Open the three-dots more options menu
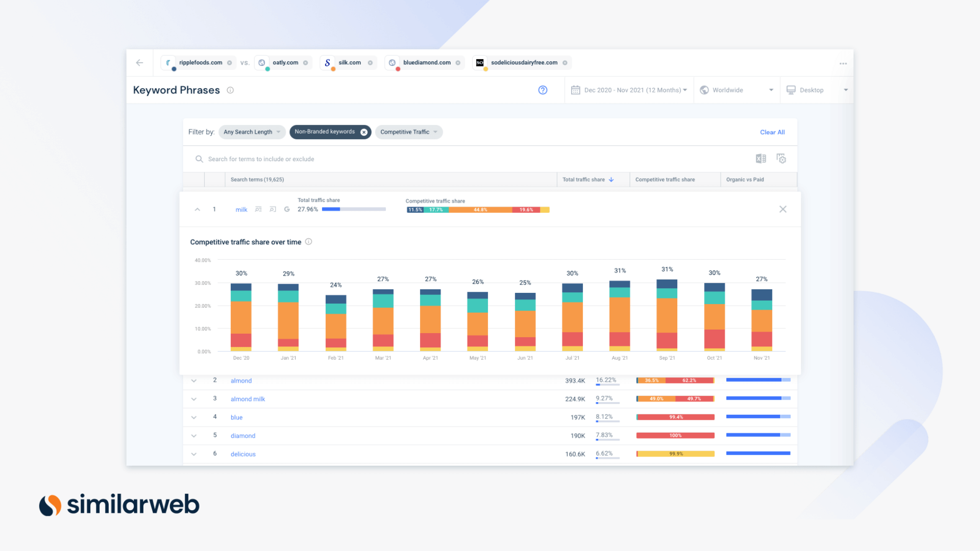This screenshot has height=551, width=980. pos(843,64)
